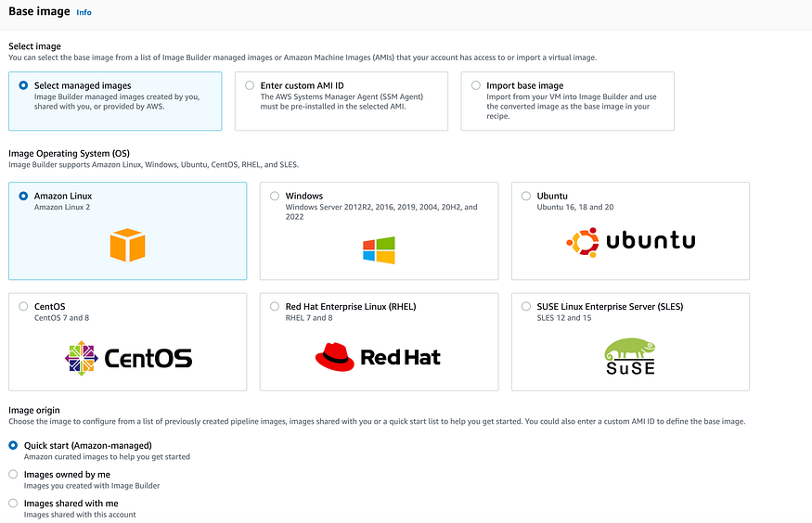Click the Windows Server versions description
Image resolution: width=812 pixels, height=523 pixels.
[x=381, y=211]
